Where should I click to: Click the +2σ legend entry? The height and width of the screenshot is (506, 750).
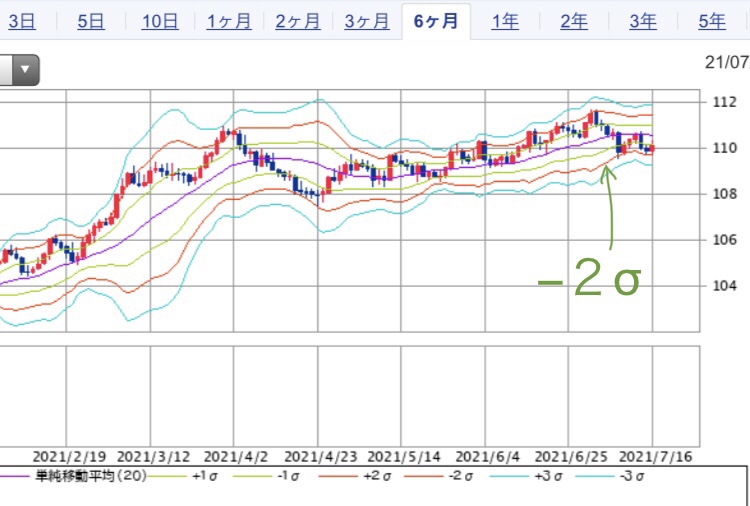(378, 476)
